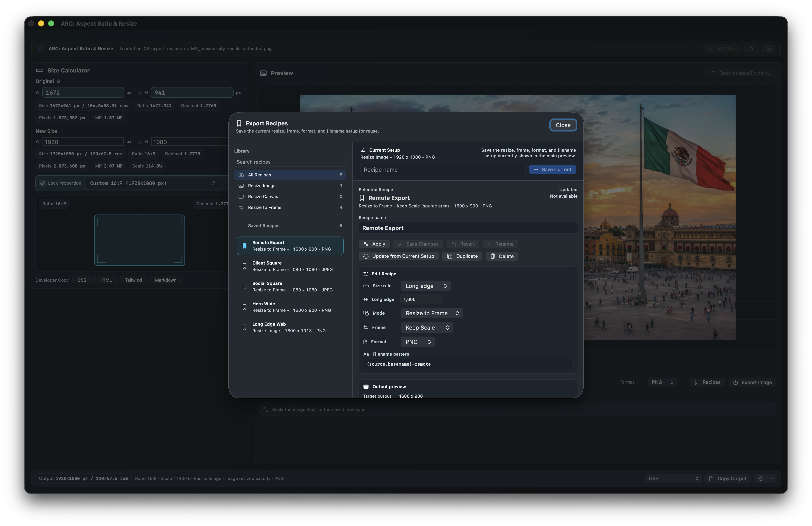
Task: Click the Current Setup sliders icon
Action: coord(363,150)
